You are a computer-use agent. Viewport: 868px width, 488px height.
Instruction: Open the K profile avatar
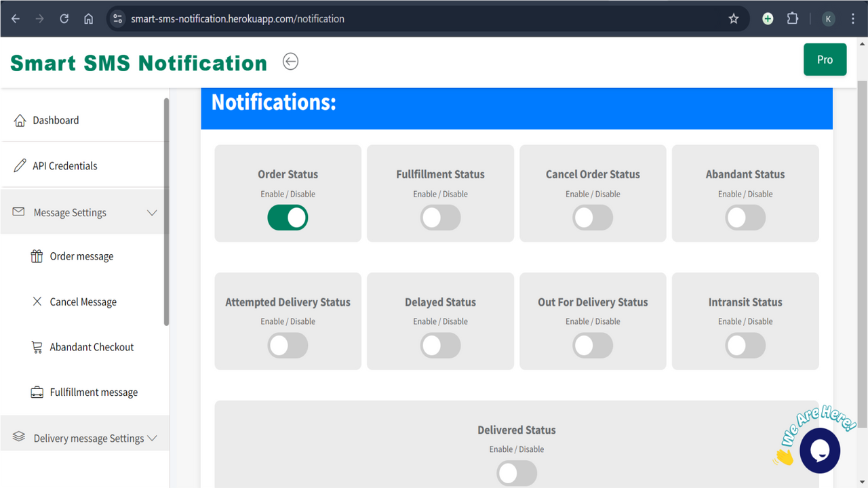(x=828, y=19)
